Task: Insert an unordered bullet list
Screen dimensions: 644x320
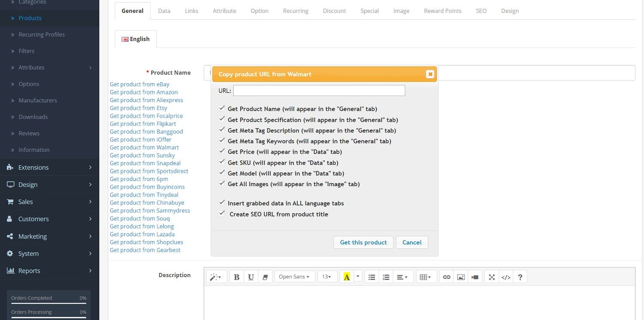Action: (372, 277)
